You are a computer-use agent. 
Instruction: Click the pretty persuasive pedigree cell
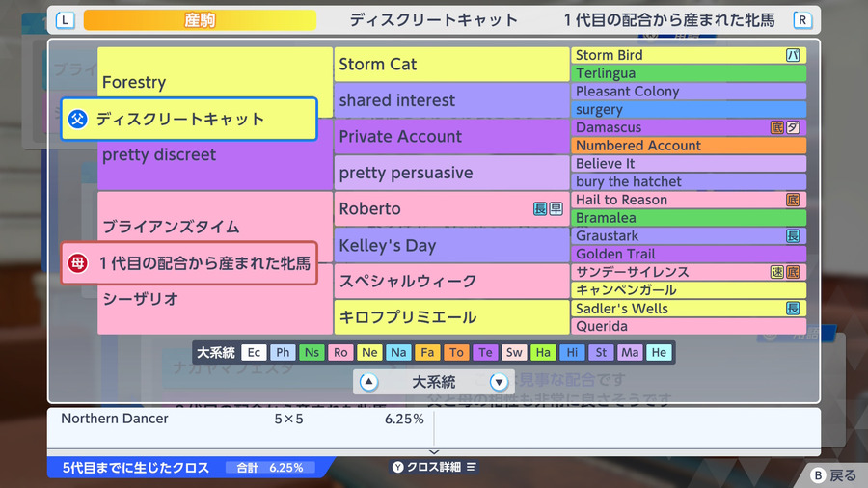click(451, 173)
